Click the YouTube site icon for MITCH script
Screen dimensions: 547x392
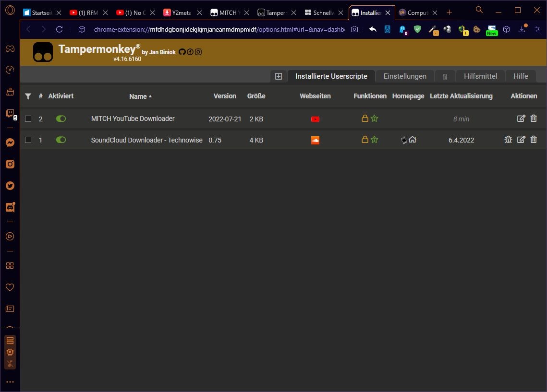point(315,119)
